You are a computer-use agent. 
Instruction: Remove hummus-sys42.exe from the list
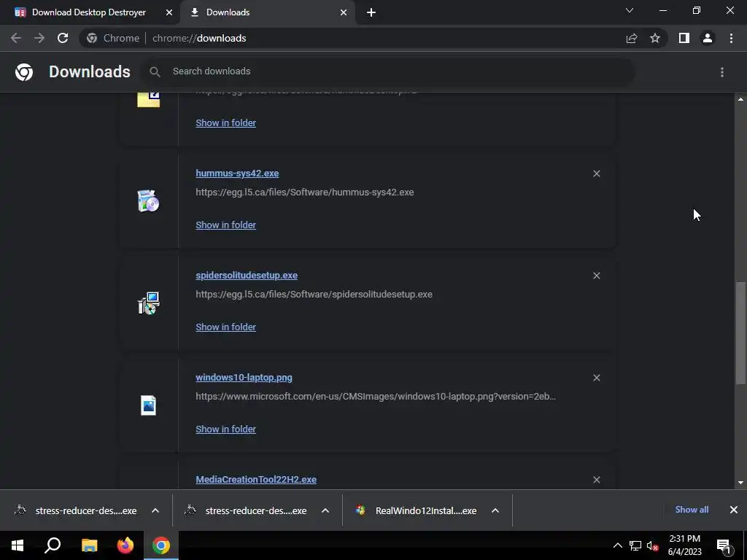[597, 174]
